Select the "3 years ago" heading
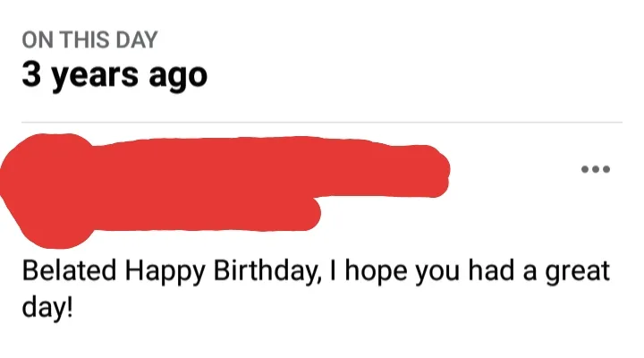 pos(114,76)
